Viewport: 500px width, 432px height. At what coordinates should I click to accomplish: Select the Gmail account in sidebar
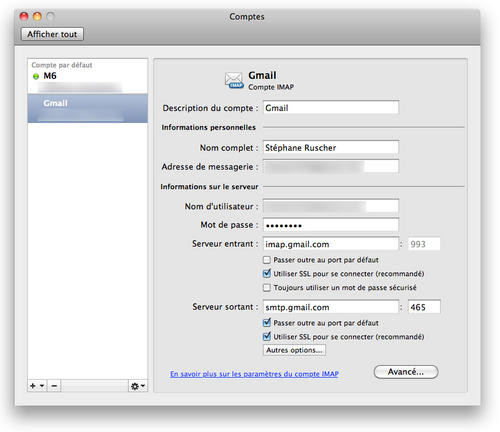coord(88,108)
